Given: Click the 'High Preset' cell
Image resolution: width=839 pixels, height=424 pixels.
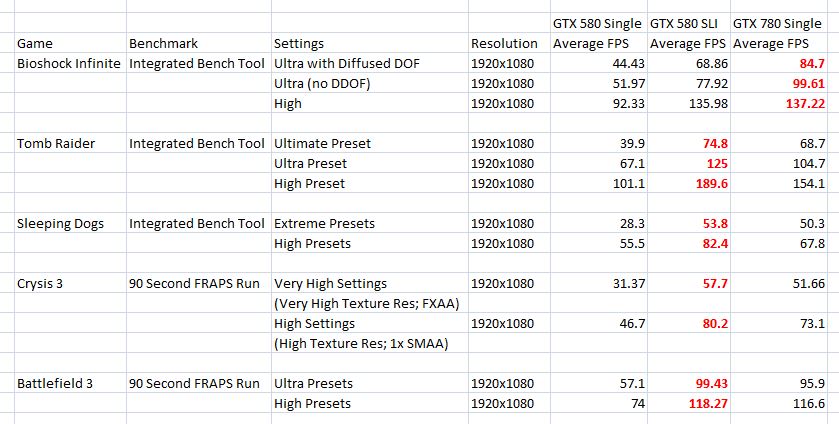Looking at the screenshot, I should (x=370, y=184).
